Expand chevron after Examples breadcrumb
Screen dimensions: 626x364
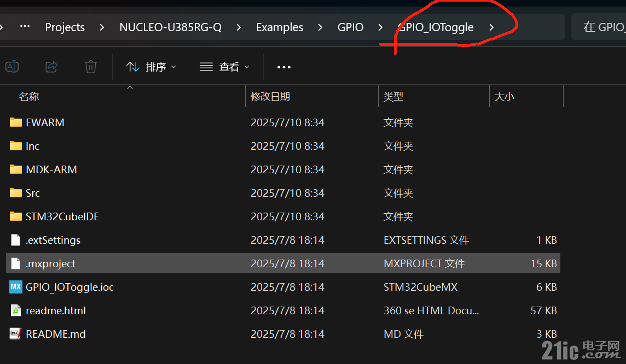(320, 27)
